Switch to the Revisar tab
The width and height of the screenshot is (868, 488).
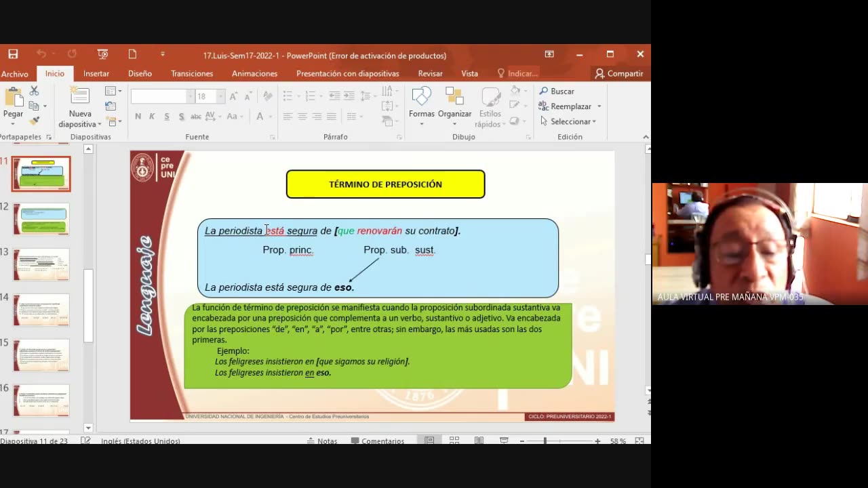tap(431, 73)
